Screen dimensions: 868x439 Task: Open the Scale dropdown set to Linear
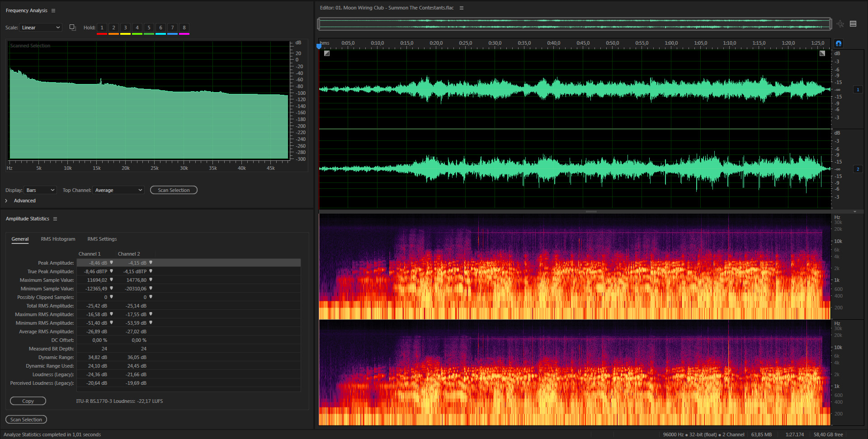tap(40, 28)
